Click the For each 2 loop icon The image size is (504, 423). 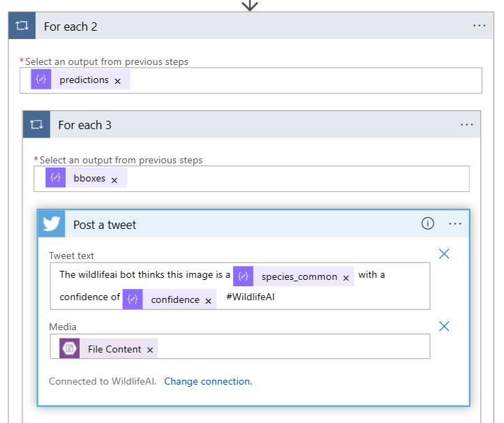(22, 27)
